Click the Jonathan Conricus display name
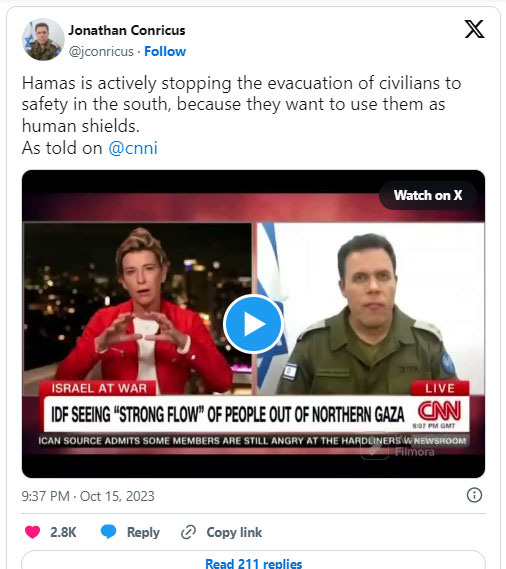The width and height of the screenshot is (506, 569). [x=127, y=30]
